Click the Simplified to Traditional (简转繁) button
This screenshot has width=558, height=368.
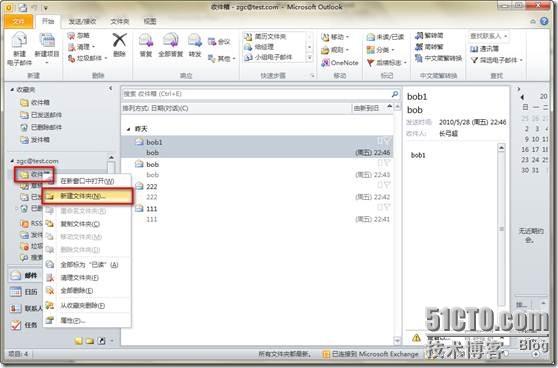coord(429,47)
